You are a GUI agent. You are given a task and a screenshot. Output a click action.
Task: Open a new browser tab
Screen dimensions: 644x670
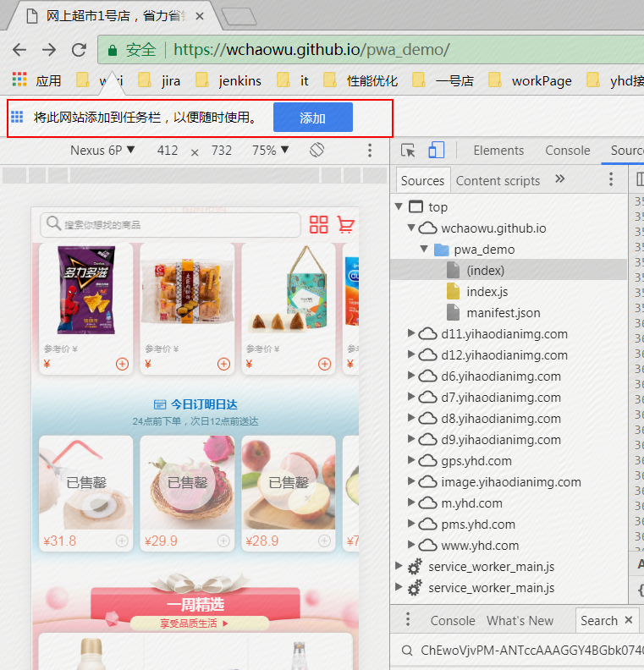click(x=239, y=17)
